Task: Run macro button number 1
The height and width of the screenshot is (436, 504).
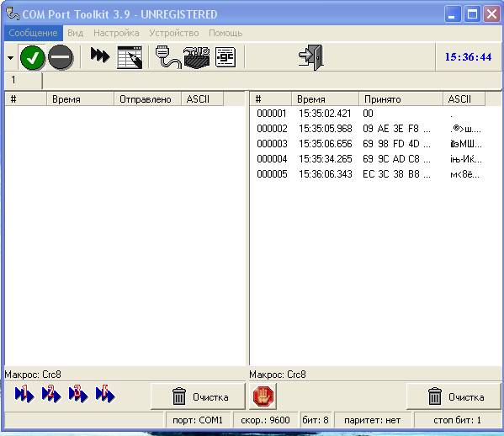Action: (24, 394)
